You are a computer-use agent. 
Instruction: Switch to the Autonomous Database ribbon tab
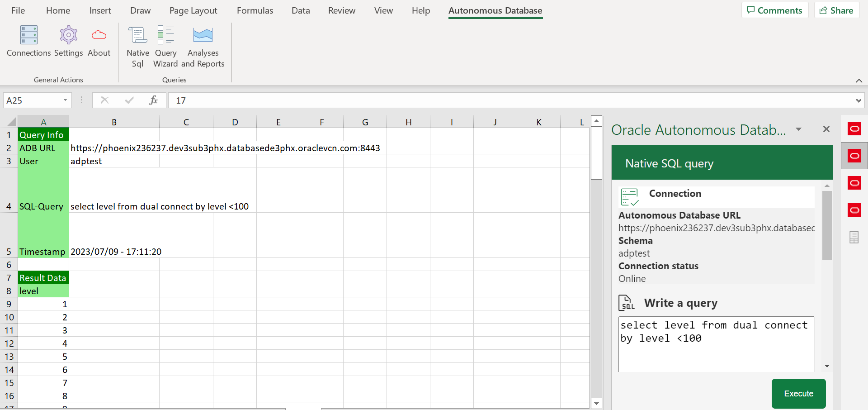click(x=495, y=10)
